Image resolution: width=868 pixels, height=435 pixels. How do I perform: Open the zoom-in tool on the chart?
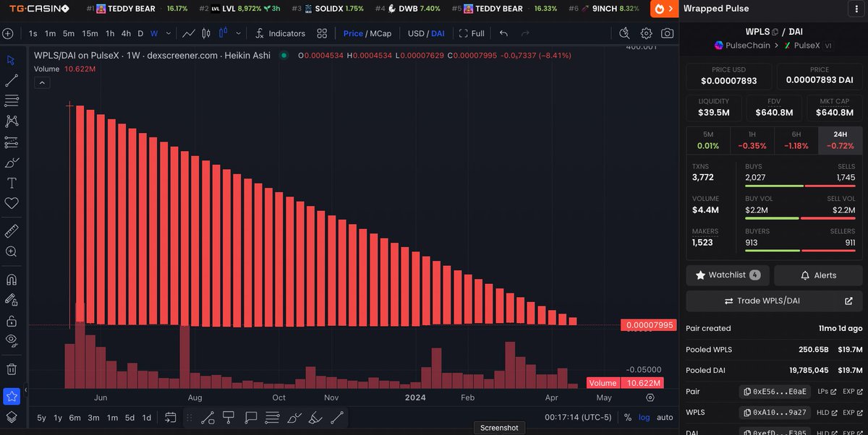pos(10,251)
